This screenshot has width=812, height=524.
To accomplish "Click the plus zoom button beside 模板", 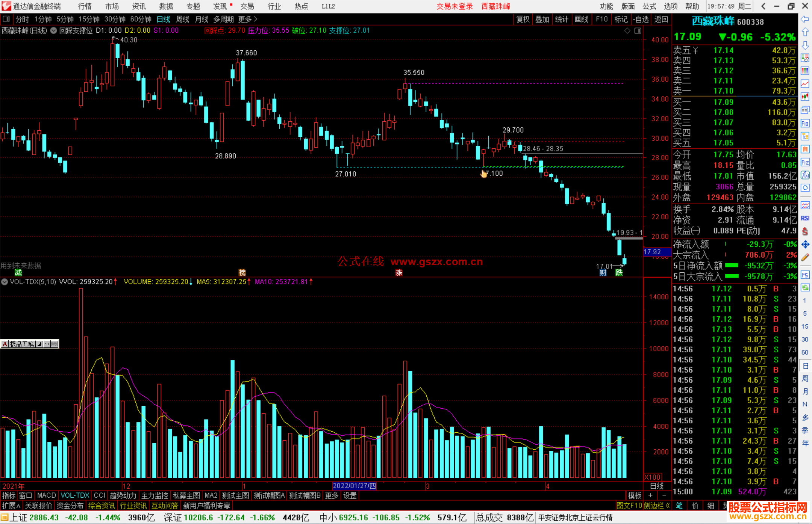I will pyautogui.click(x=650, y=495).
